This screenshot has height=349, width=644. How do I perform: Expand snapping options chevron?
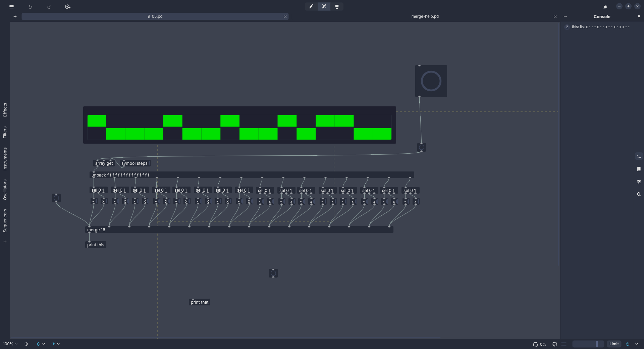click(44, 344)
